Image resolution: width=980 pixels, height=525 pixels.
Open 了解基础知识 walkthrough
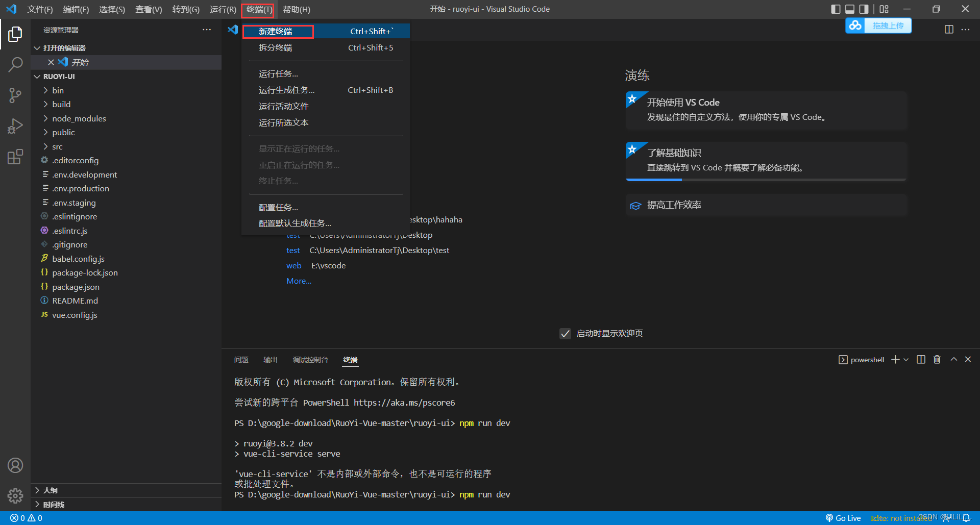pyautogui.click(x=766, y=161)
